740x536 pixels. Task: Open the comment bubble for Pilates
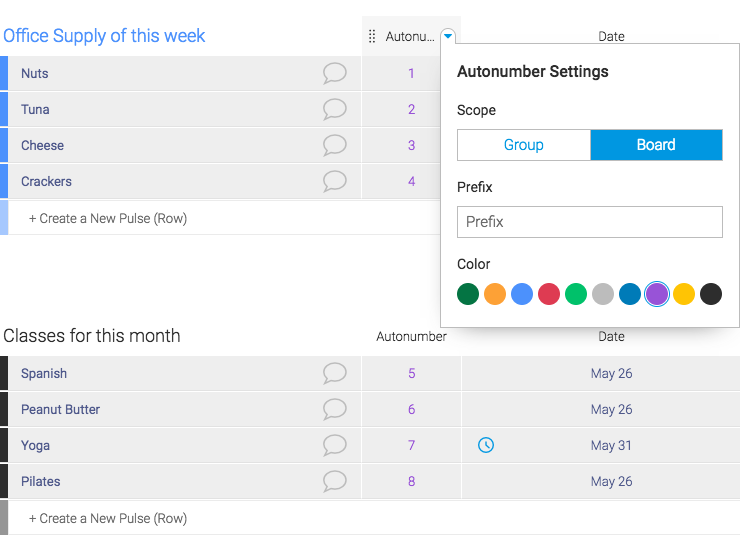(335, 481)
